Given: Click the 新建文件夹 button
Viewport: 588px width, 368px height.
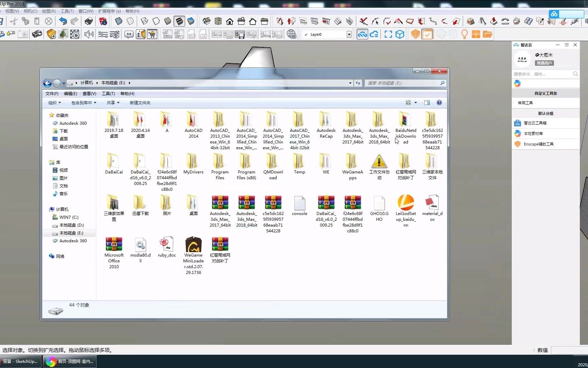Looking at the screenshot, I should [x=140, y=103].
